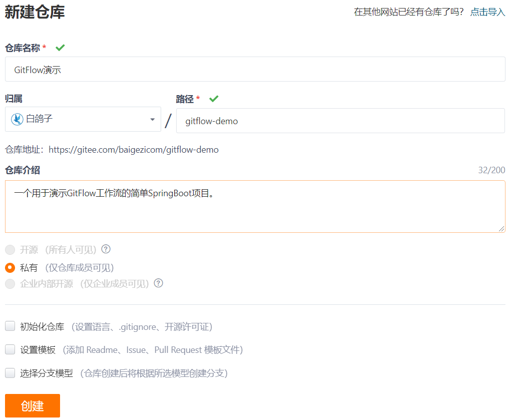Click the orange 创建 button
Viewport: 510px width, 420px height.
(33, 405)
